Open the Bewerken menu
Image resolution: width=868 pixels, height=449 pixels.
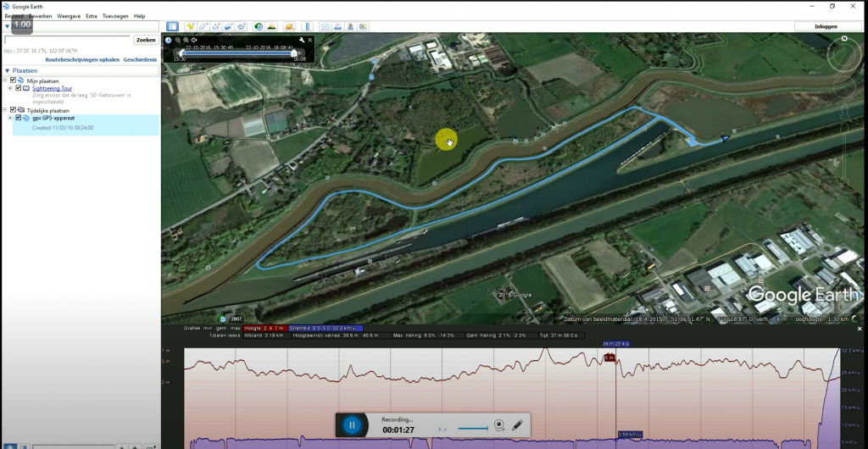40,16
